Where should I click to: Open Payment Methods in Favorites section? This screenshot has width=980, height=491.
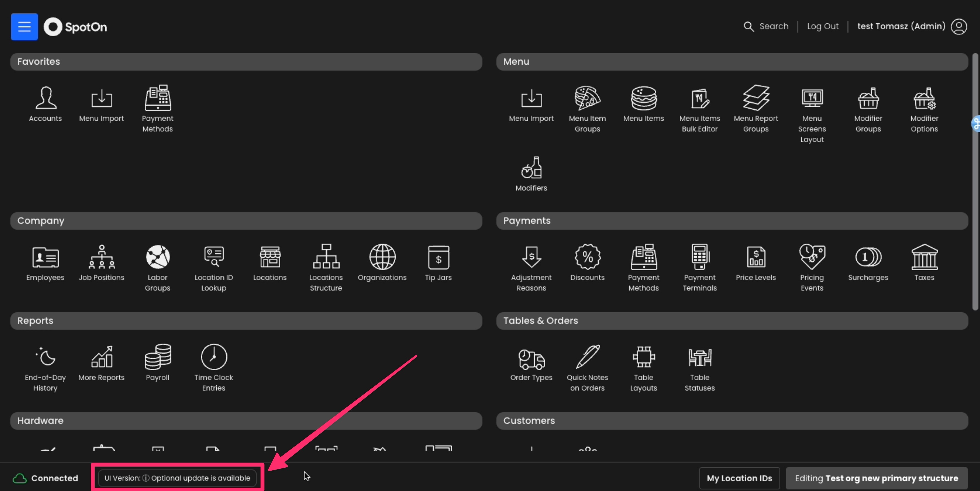point(158,109)
